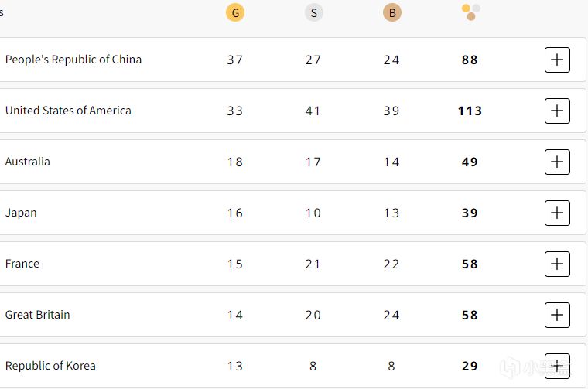
Task: Click the total medals combined icon
Action: click(470, 12)
